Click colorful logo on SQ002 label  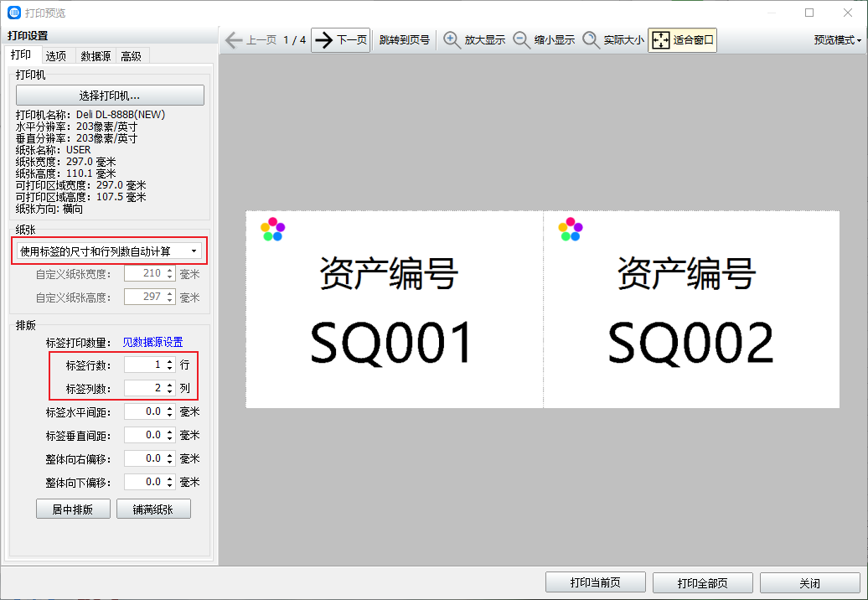571,229
